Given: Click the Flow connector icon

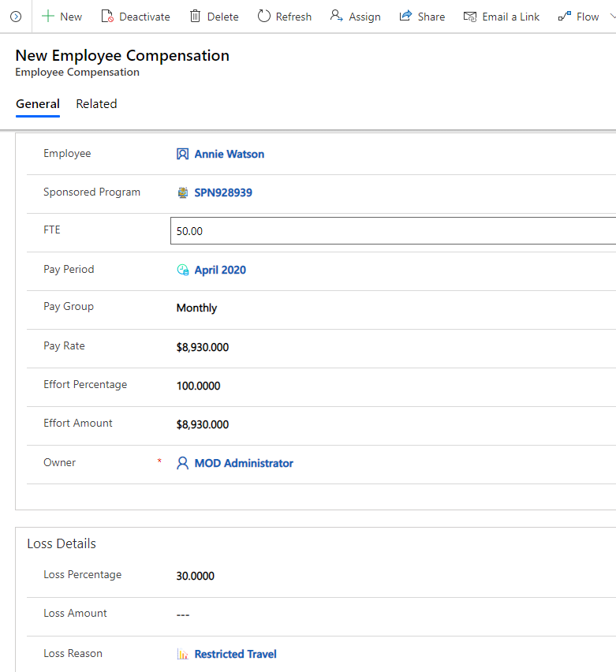Looking at the screenshot, I should 565,17.
